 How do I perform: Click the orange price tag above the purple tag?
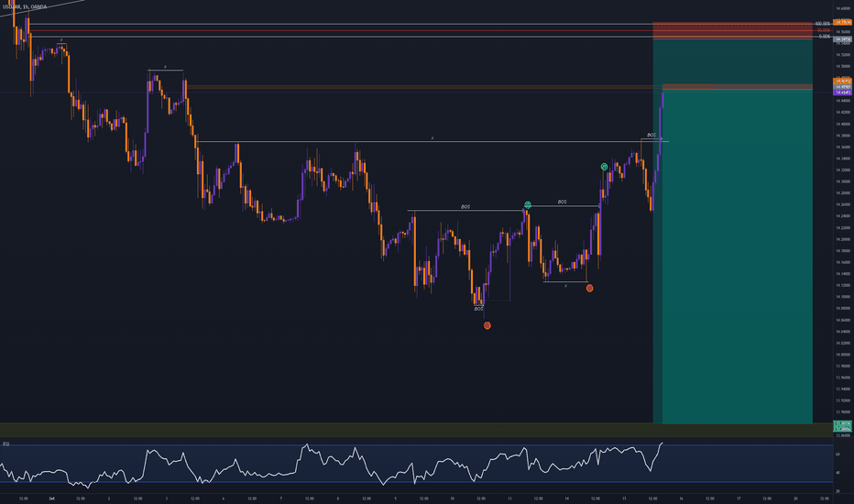pyautogui.click(x=843, y=82)
